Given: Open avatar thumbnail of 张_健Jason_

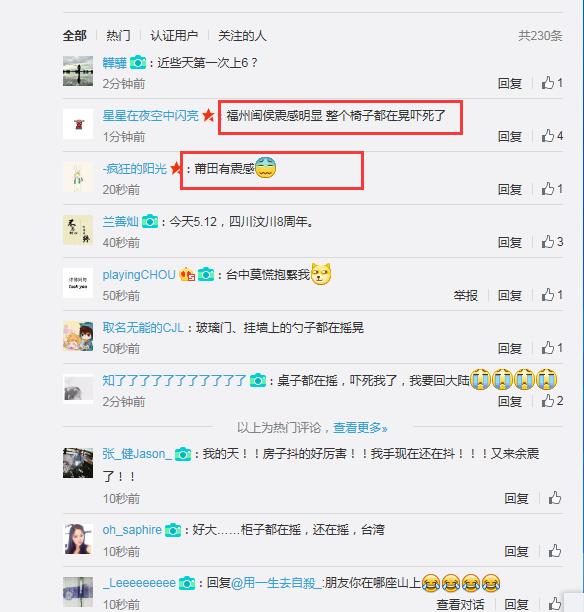Looking at the screenshot, I should pyautogui.click(x=78, y=463).
